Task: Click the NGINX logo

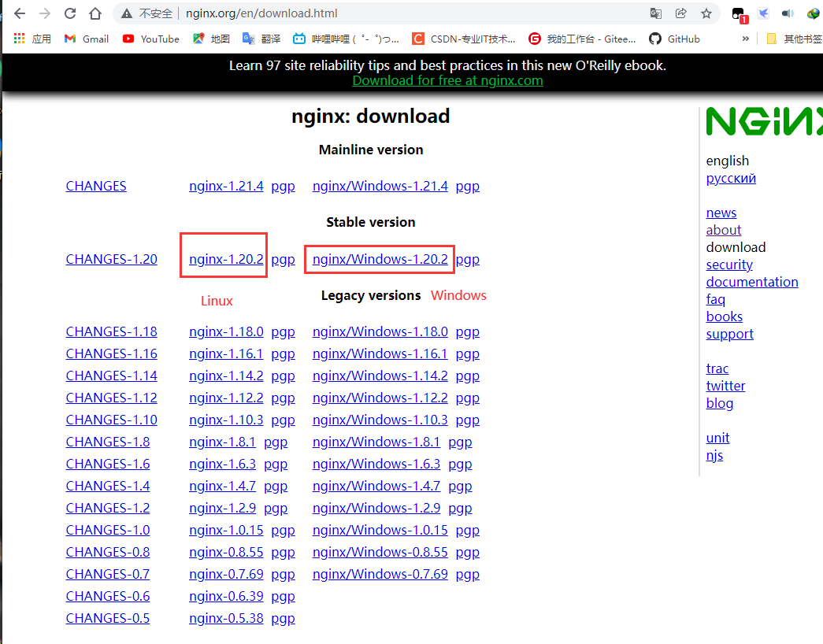Action: (764, 121)
